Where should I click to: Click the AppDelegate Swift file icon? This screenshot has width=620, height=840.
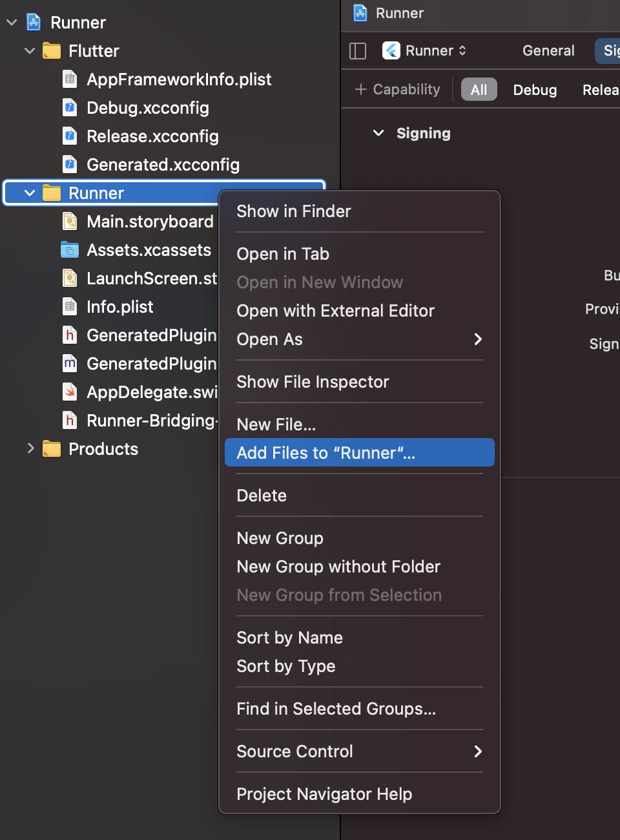coord(70,392)
